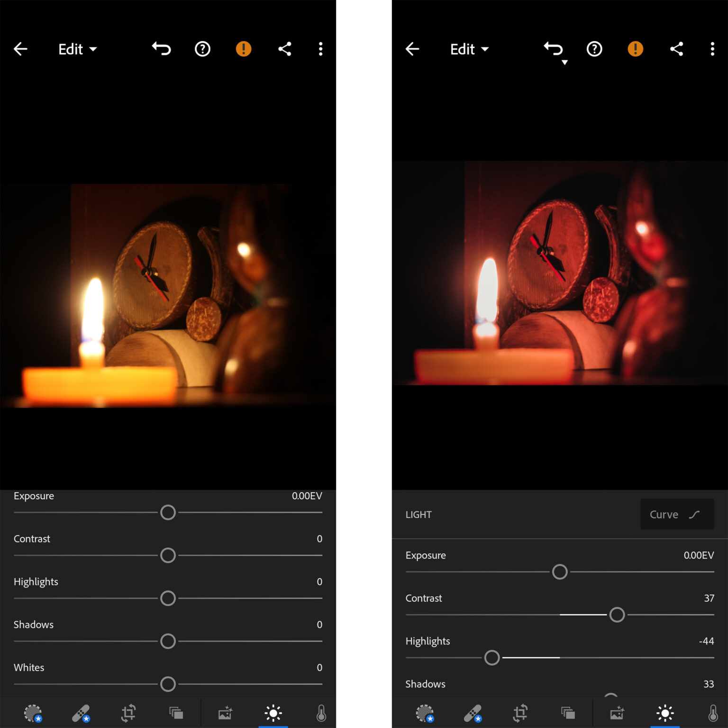Screen dimensions: 728x728
Task: Expand the undo history arrow in the right screen
Action: [x=564, y=63]
